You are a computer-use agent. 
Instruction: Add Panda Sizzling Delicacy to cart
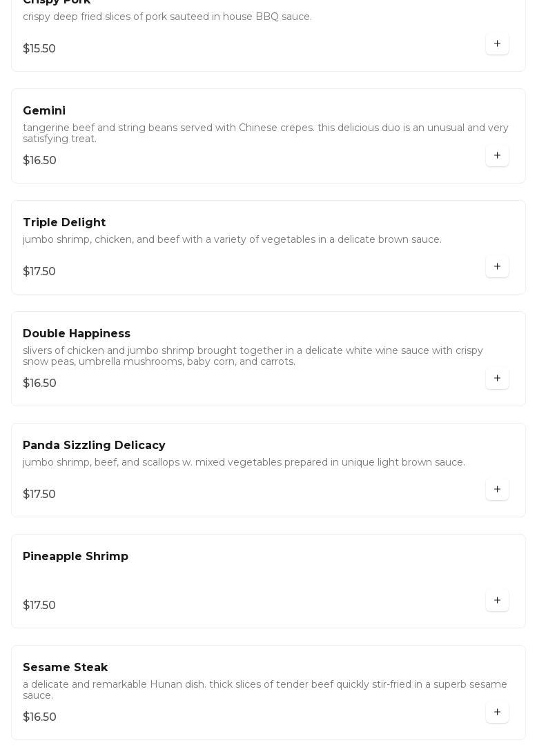497,490
